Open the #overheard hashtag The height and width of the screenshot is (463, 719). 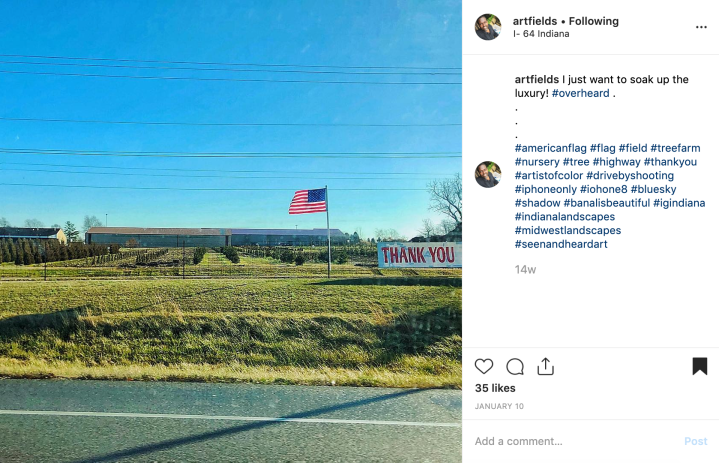581,93
